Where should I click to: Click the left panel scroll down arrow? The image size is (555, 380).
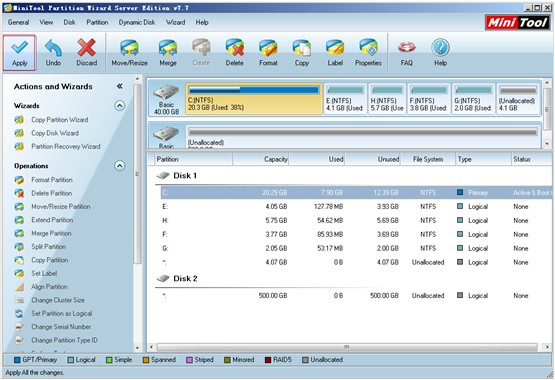138,348
